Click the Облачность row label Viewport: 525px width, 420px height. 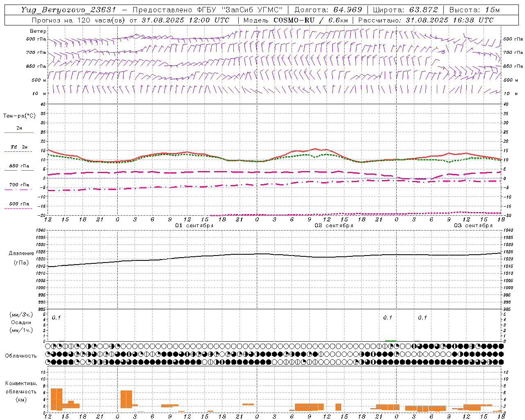(x=21, y=356)
